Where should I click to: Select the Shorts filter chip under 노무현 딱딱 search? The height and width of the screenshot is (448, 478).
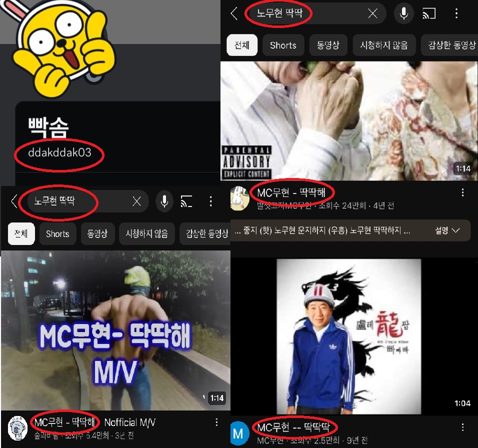pos(283,45)
